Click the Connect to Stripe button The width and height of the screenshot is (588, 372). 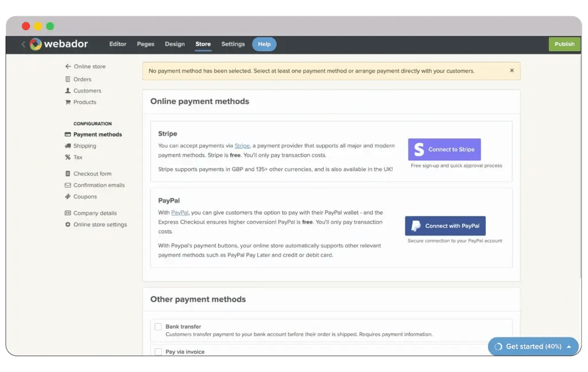point(444,149)
